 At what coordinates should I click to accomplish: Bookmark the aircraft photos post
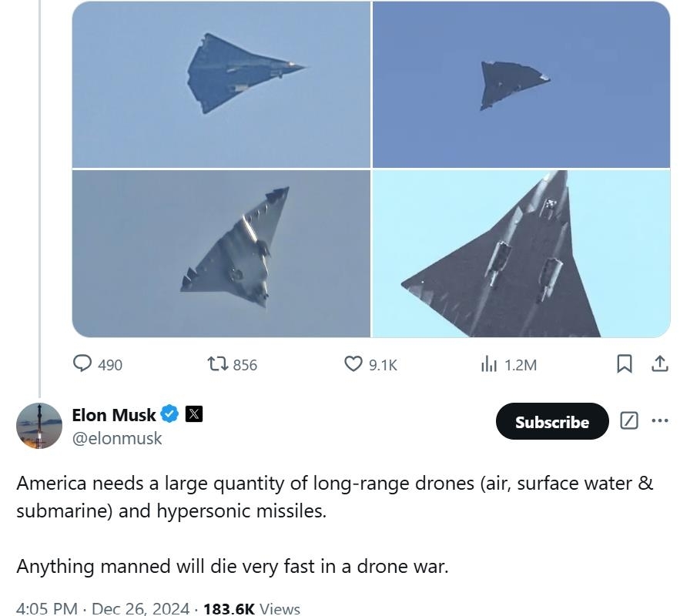coord(625,363)
